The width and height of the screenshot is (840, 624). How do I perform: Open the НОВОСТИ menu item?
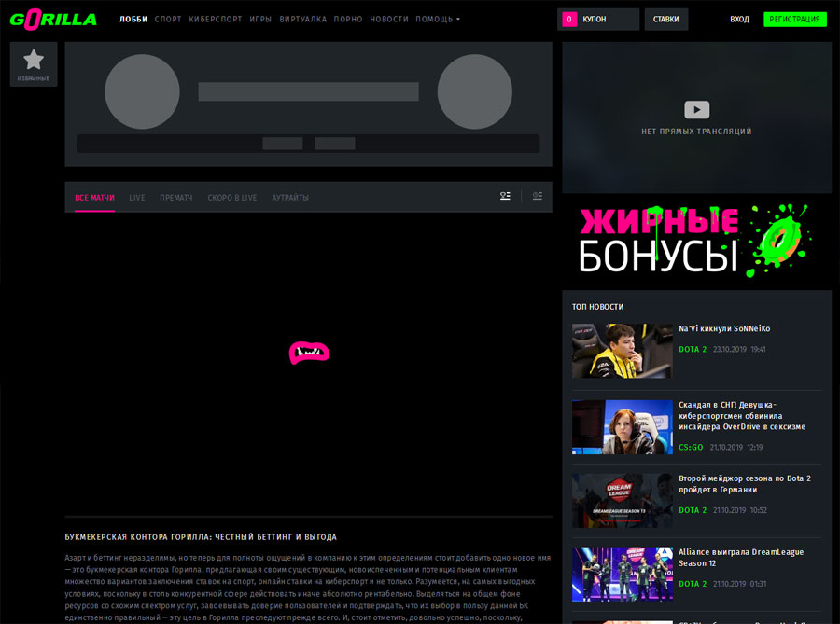pos(389,20)
